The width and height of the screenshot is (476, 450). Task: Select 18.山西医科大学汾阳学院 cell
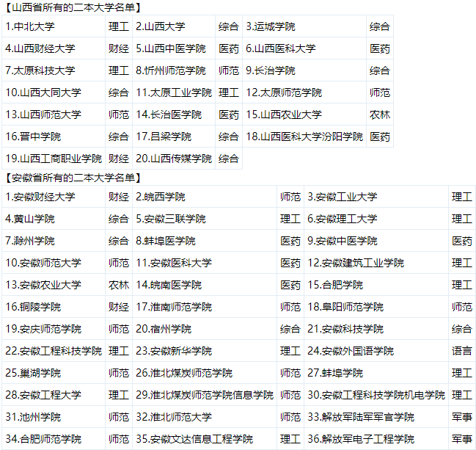click(x=304, y=137)
